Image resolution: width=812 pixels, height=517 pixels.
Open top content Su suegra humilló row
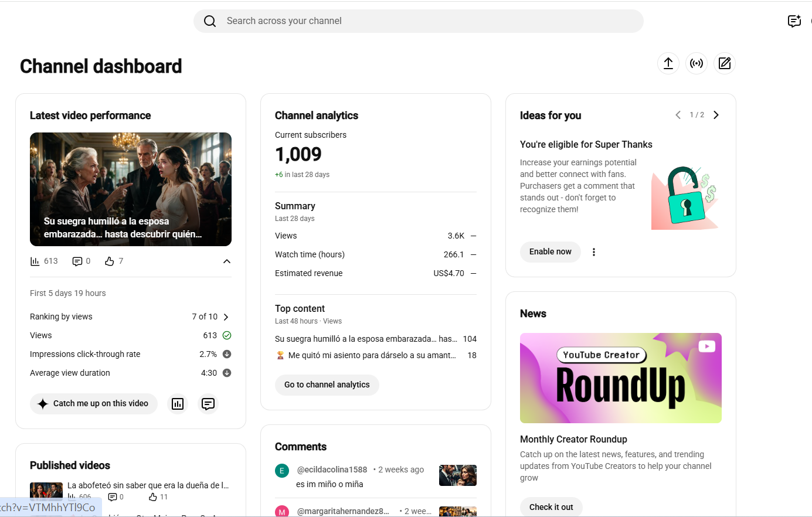[376, 339]
